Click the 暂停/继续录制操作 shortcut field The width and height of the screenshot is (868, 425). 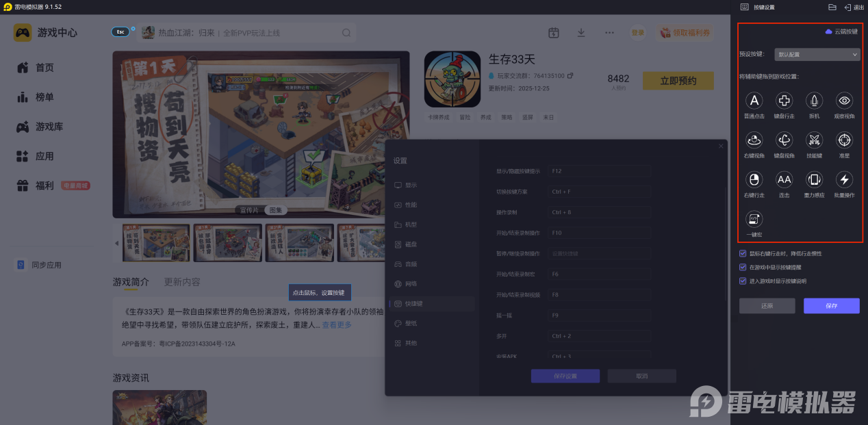point(599,253)
